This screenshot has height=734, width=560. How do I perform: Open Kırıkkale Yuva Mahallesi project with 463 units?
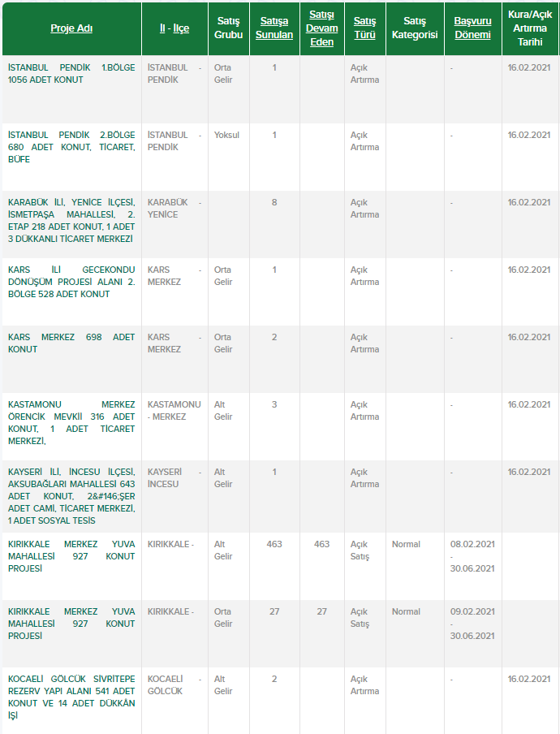click(71, 556)
